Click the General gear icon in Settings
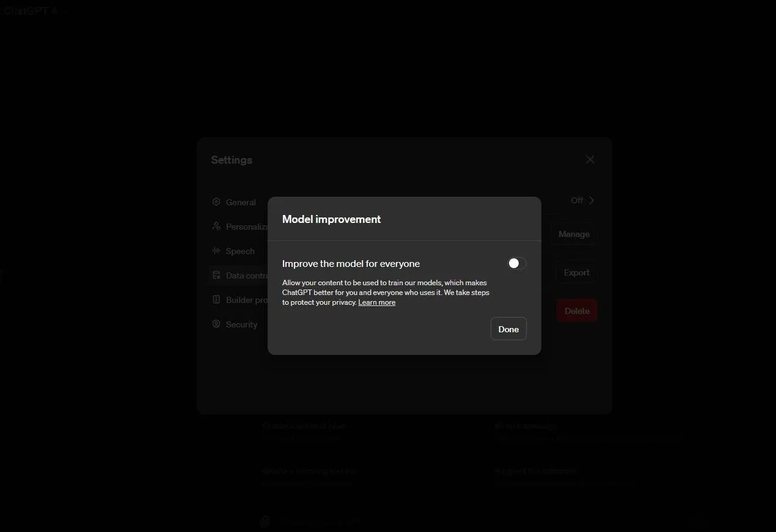 [x=216, y=202]
